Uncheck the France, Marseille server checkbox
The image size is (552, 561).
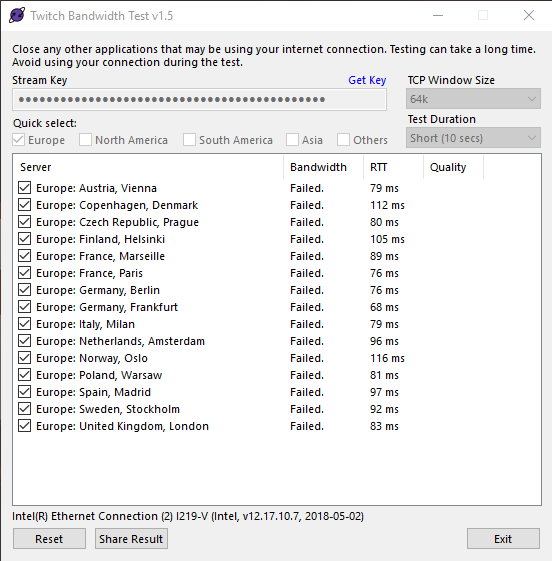[x=24, y=256]
